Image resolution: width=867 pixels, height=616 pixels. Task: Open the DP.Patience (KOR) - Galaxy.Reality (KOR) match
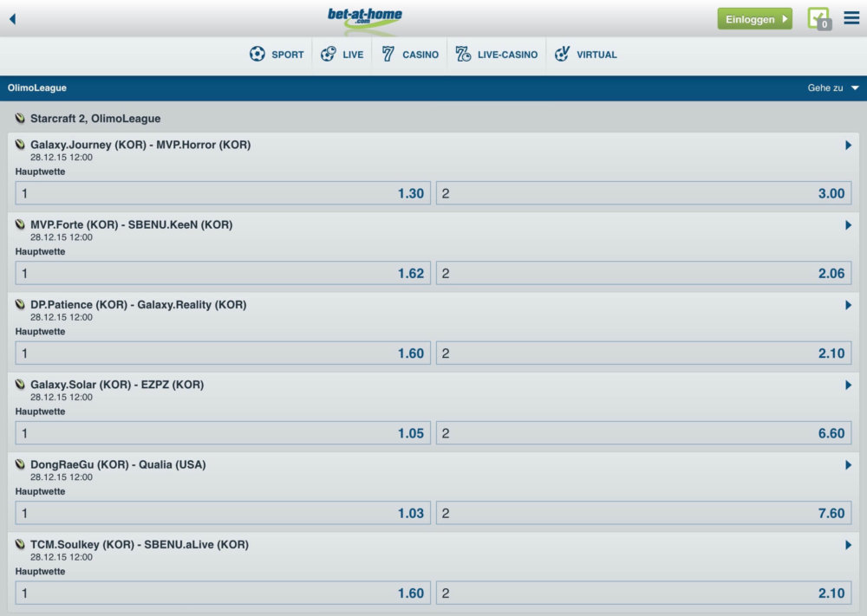138,305
